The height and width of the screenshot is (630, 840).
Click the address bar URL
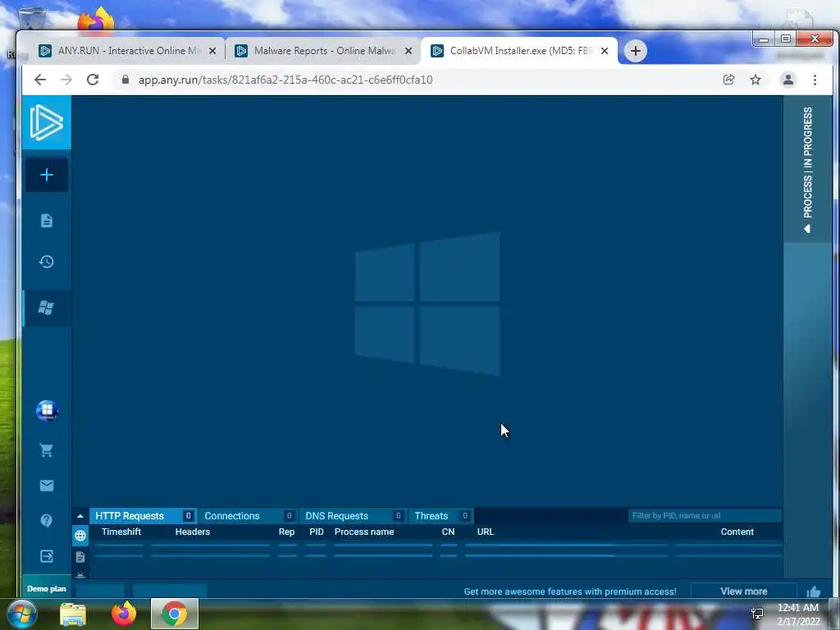pos(285,80)
